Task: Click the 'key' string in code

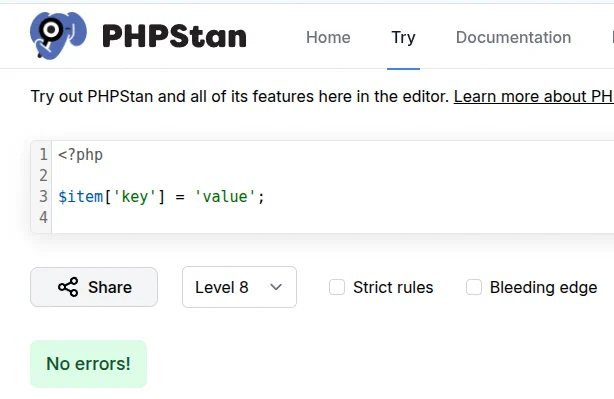Action: click(135, 197)
